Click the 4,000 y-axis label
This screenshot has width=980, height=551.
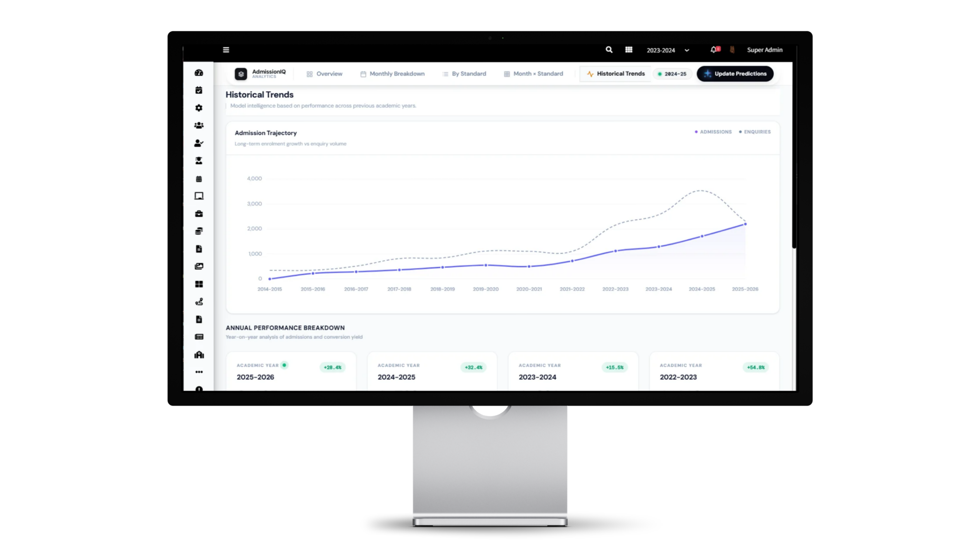255,178
